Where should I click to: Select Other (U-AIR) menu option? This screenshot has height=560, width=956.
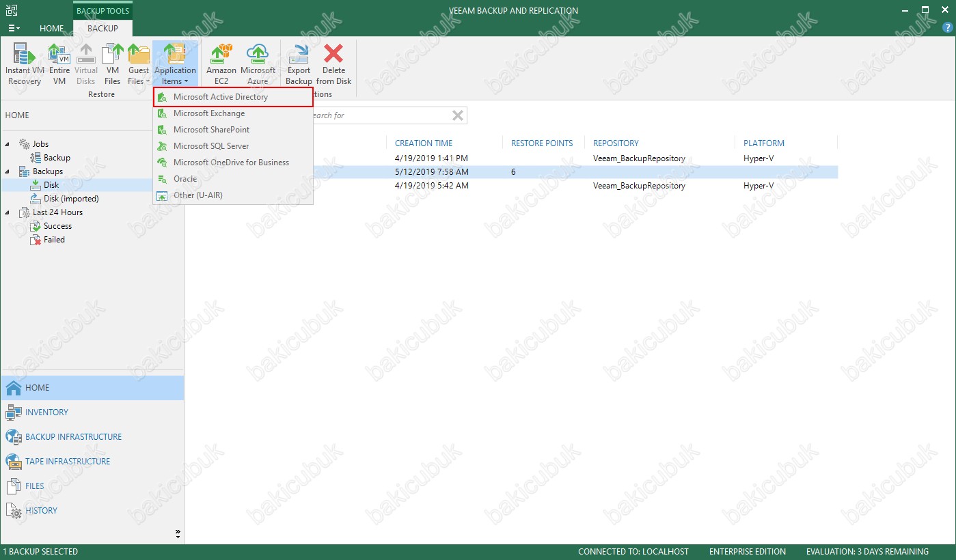[x=233, y=195]
